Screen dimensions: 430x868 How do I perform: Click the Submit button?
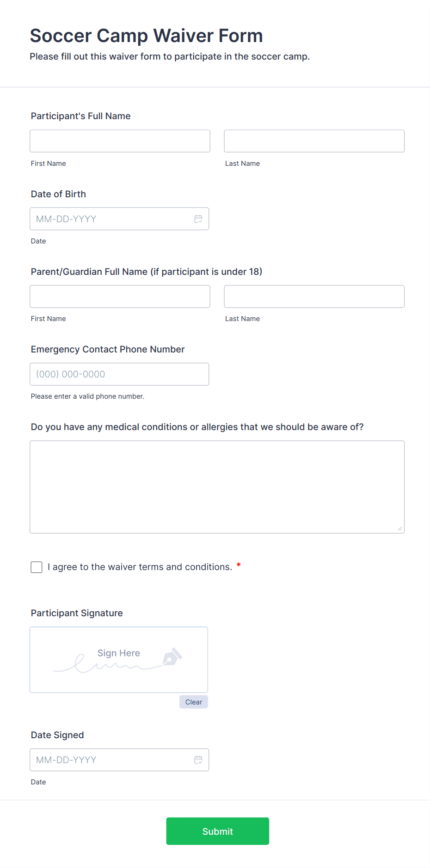pos(217,831)
